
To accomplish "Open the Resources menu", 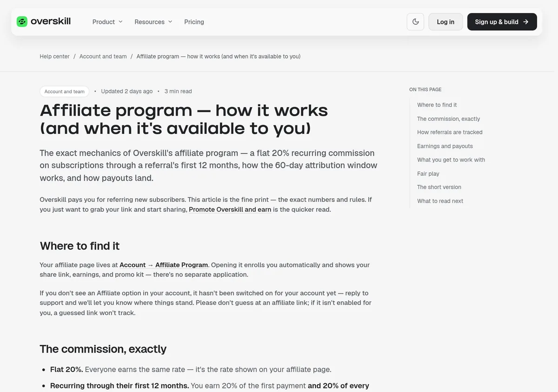I will tap(153, 22).
